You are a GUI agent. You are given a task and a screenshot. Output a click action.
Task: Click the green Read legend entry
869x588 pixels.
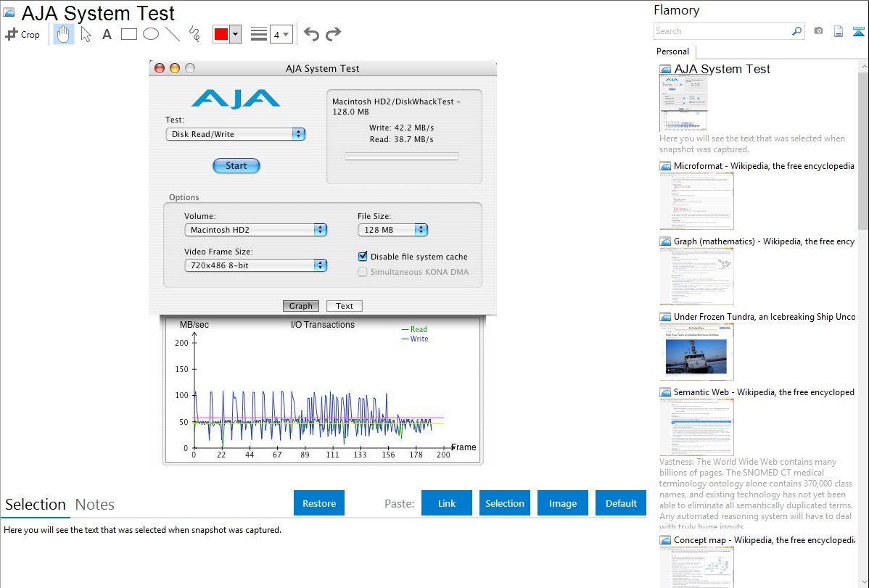[414, 329]
